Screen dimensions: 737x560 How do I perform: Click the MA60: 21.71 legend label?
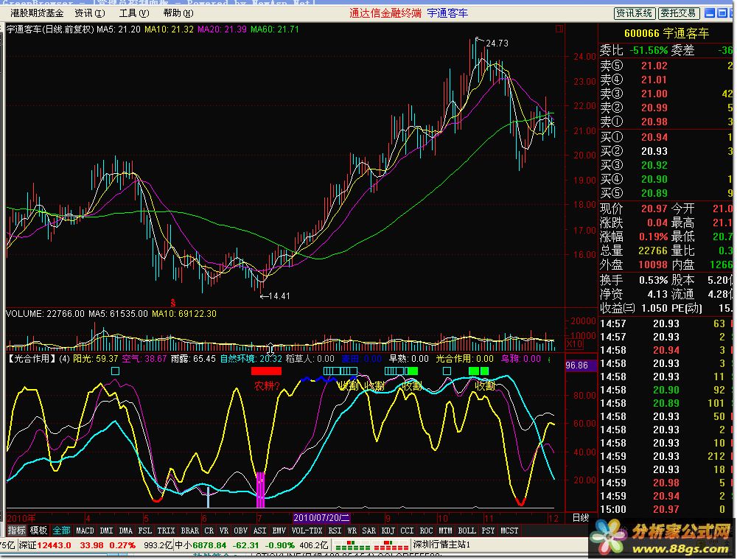pos(274,29)
